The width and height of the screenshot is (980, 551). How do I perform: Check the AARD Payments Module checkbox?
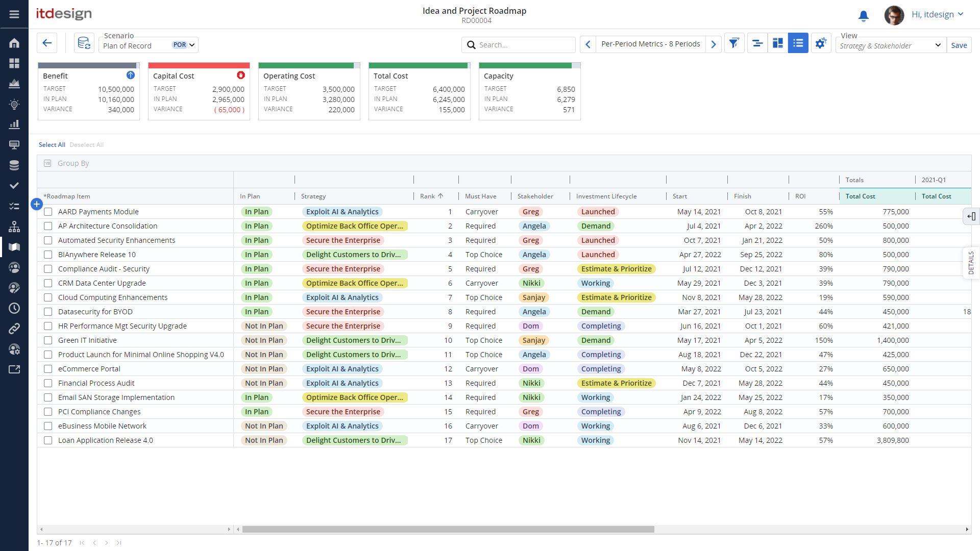pyautogui.click(x=48, y=212)
